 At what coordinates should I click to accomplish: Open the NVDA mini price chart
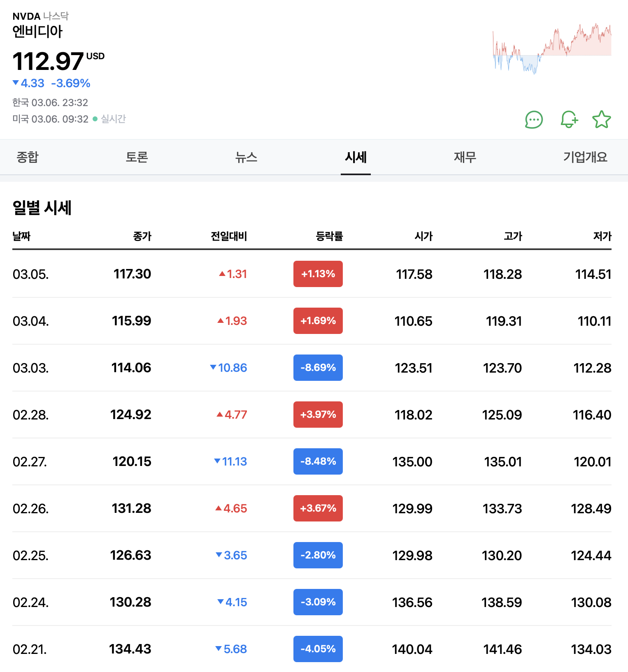552,49
